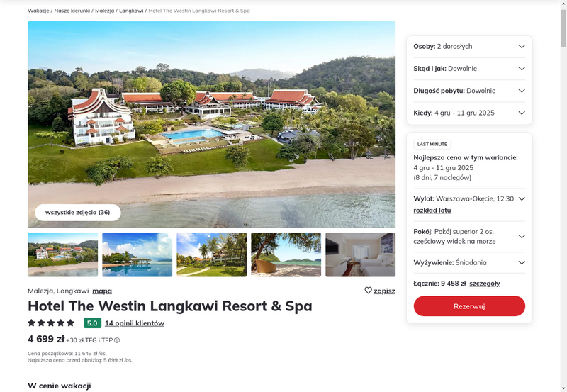Screen dimensions: 567x392
Task: Open the Długość pobytu dropdown
Action: (469, 91)
